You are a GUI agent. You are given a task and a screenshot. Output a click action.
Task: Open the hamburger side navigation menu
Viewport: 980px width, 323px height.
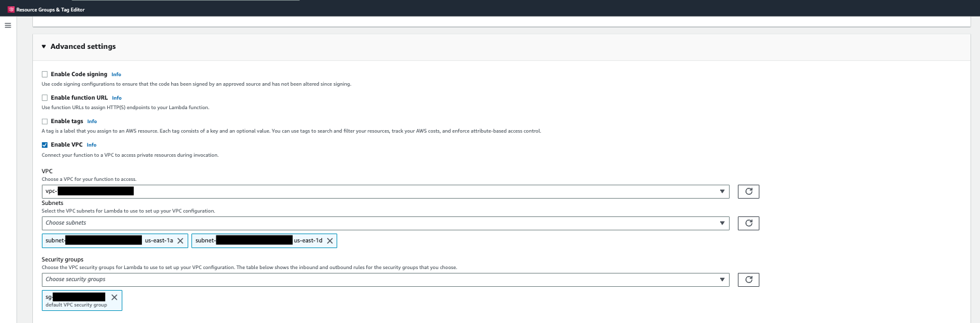click(x=8, y=25)
